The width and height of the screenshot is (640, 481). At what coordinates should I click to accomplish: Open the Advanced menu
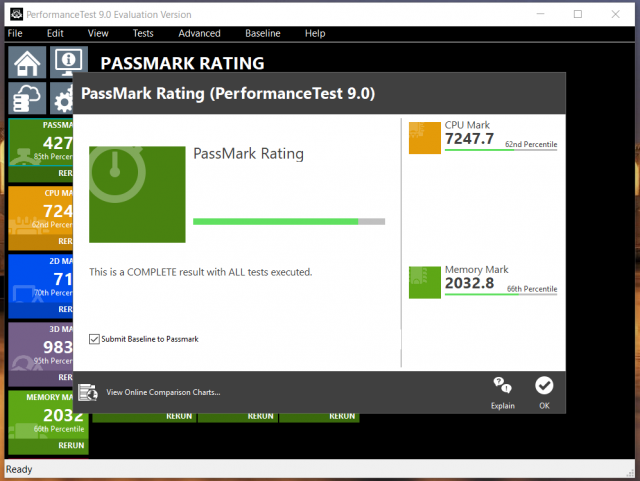(x=199, y=33)
